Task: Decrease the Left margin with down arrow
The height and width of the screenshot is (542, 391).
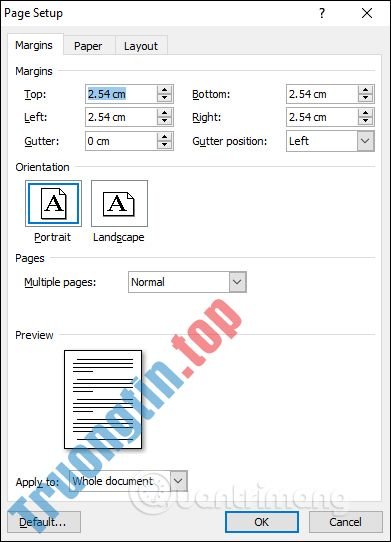Action: [165, 121]
